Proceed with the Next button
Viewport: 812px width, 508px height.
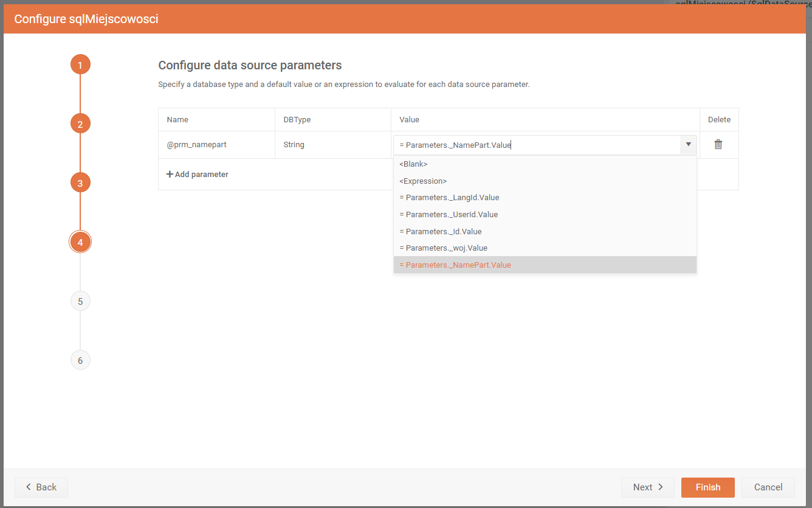click(647, 487)
